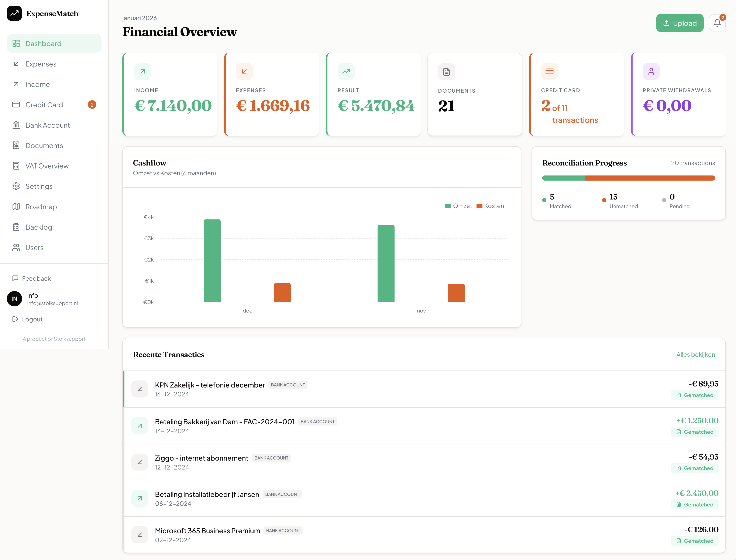
Task: Open Roadmap from the sidebar menu
Action: pos(41,207)
